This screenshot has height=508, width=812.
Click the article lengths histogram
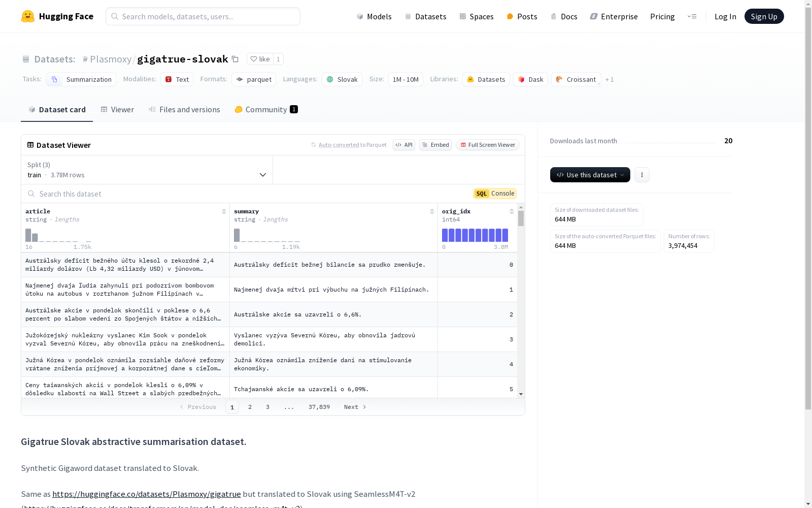click(58, 235)
